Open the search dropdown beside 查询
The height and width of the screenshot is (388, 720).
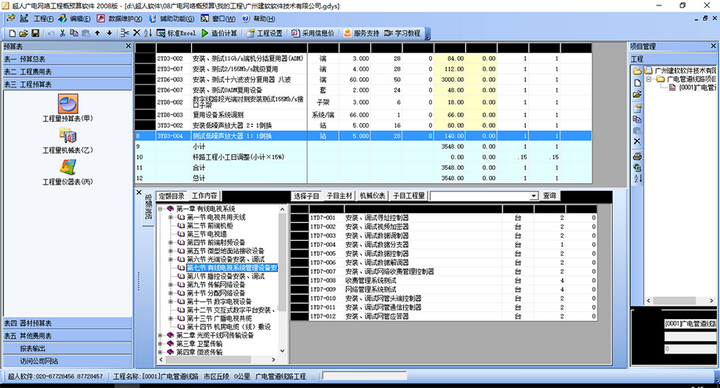tap(534, 196)
